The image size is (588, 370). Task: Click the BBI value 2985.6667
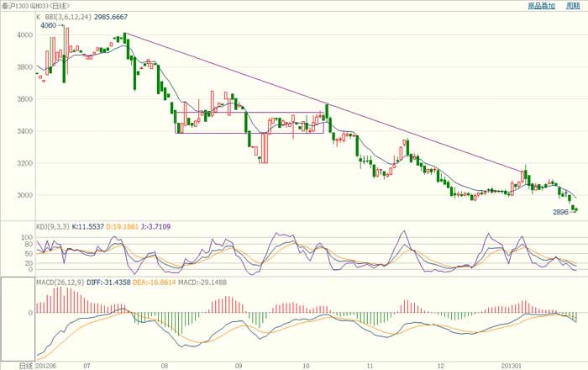pyautogui.click(x=111, y=17)
